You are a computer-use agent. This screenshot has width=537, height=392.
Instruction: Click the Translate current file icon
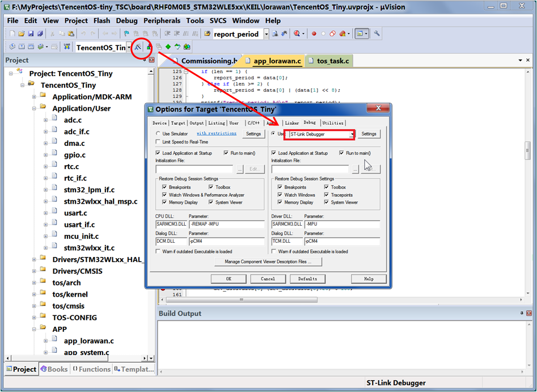(x=12, y=47)
